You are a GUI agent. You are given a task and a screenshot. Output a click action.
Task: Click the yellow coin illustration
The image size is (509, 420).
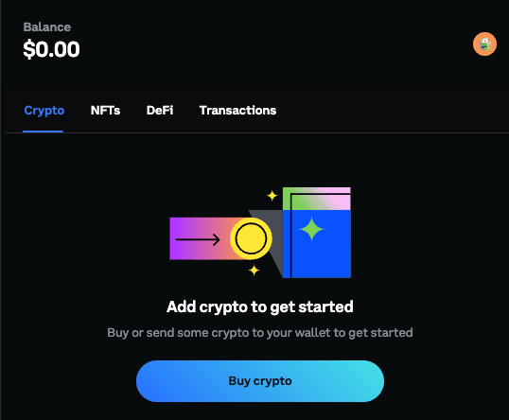pyautogui.click(x=251, y=238)
